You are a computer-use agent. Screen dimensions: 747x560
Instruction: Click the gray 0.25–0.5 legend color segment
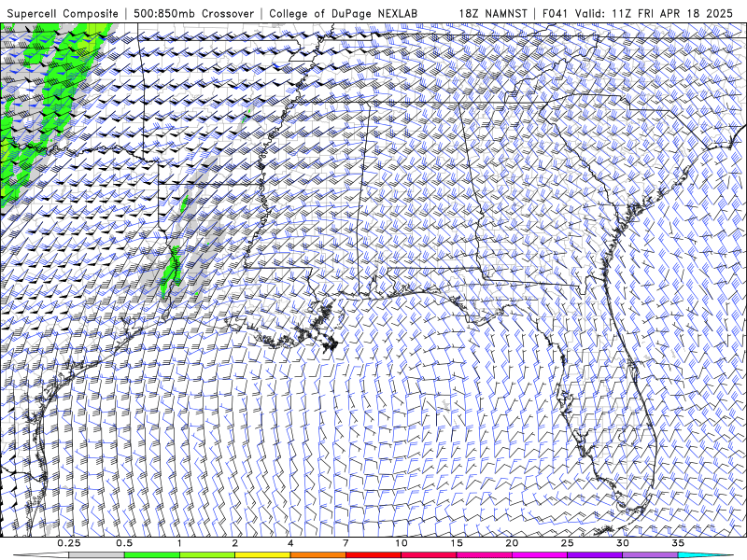(96, 554)
